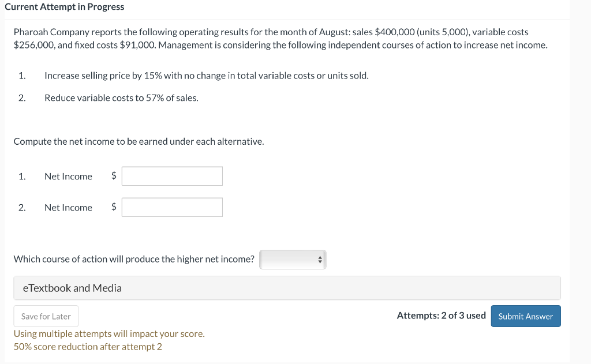The image size is (591, 364).
Task: Select the second Net Income label
Action: [68, 208]
